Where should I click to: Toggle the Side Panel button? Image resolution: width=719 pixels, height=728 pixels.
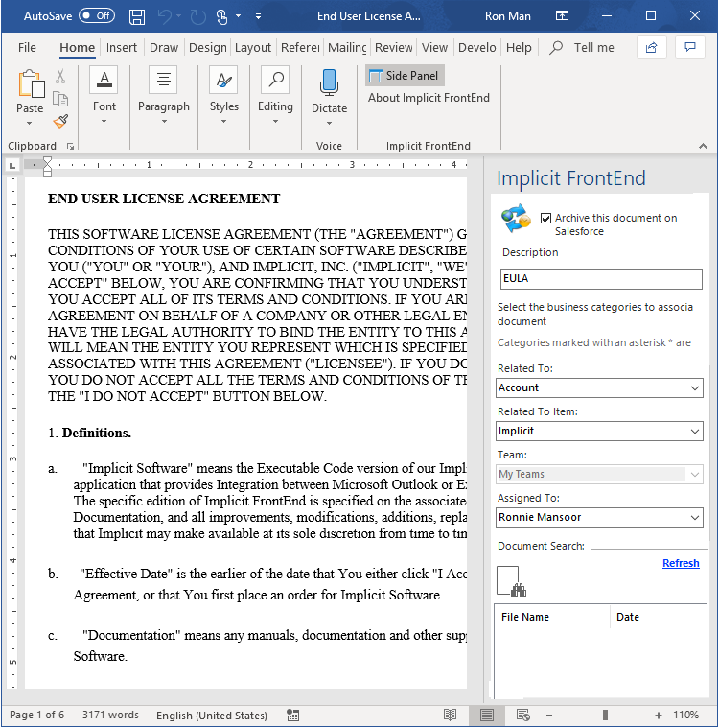pyautogui.click(x=405, y=76)
